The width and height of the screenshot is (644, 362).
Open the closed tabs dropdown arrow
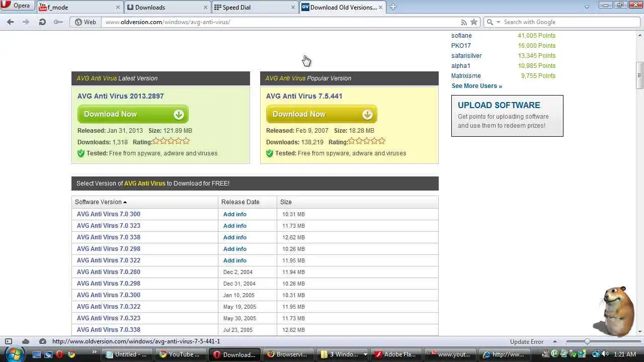[x=587, y=7]
